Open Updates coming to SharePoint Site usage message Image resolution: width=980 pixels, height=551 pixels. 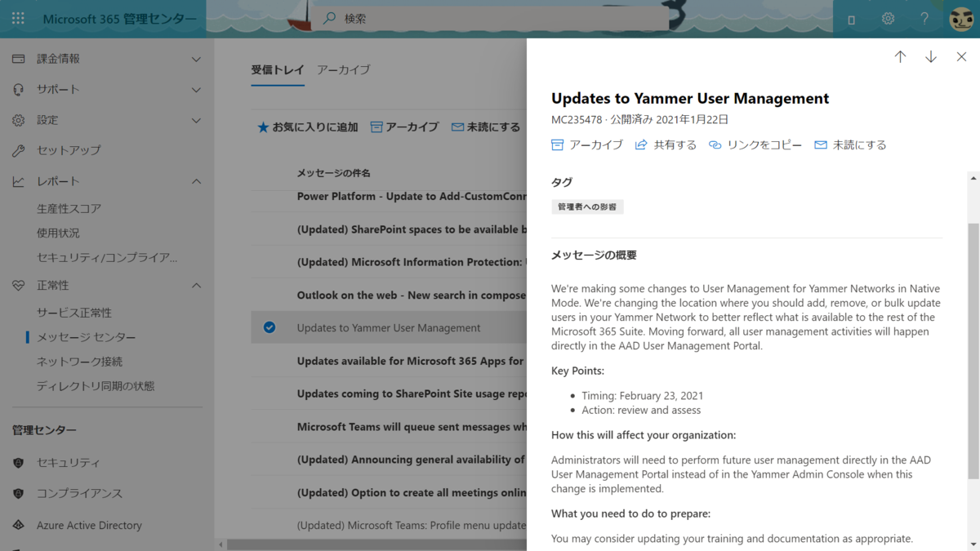412,393
